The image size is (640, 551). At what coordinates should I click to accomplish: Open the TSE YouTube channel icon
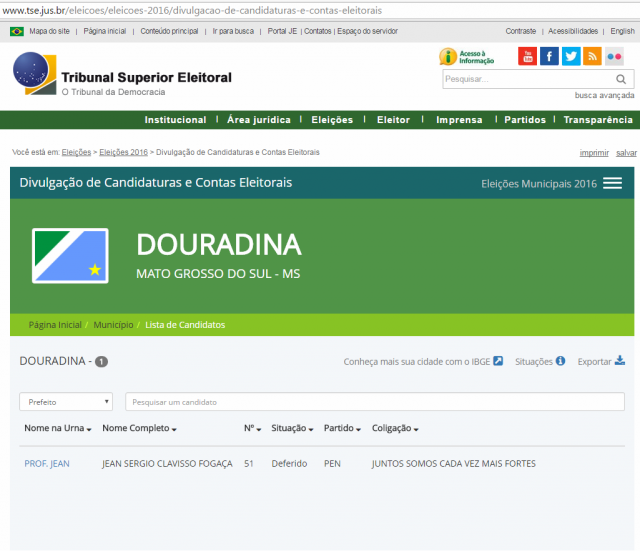(x=527, y=56)
